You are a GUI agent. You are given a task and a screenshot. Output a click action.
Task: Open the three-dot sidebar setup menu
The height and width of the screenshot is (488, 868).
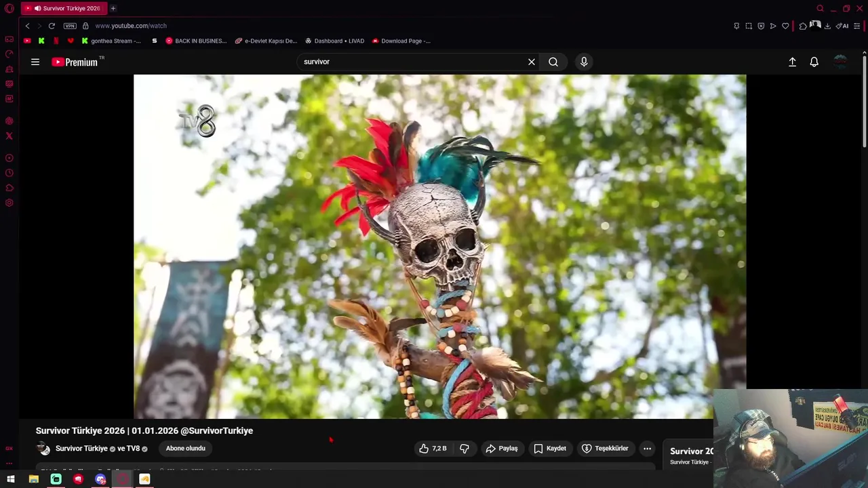[9, 463]
